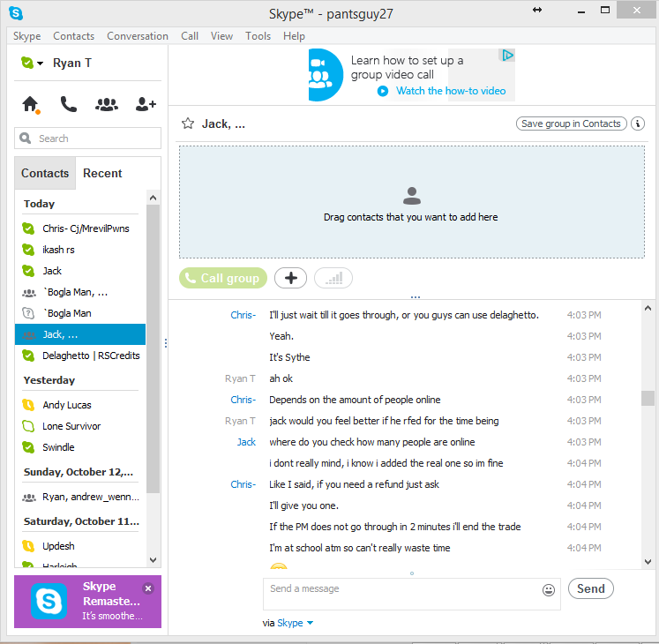Click the contacts Search field
Image resolution: width=659 pixels, height=644 pixels.
87,138
